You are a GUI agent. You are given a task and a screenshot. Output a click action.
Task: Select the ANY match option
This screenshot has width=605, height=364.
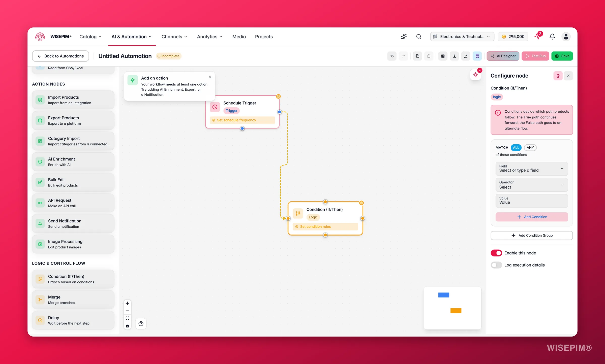530,148
